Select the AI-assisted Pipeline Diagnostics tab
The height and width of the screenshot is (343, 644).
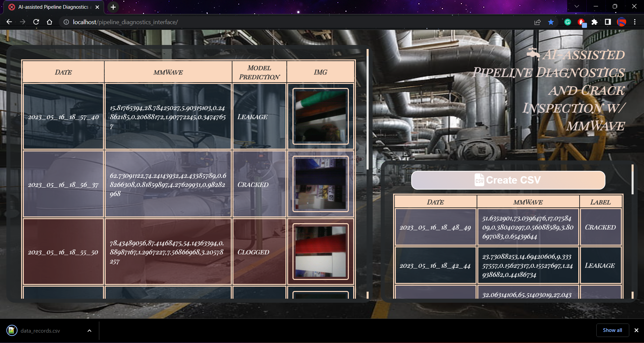54,7
